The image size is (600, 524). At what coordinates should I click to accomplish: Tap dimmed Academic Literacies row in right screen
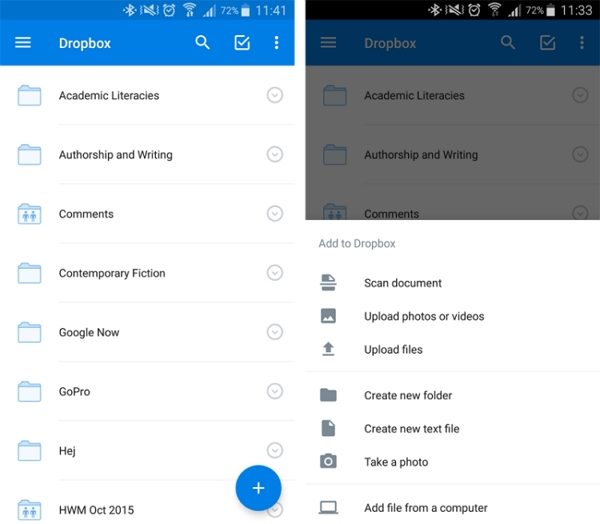[452, 95]
